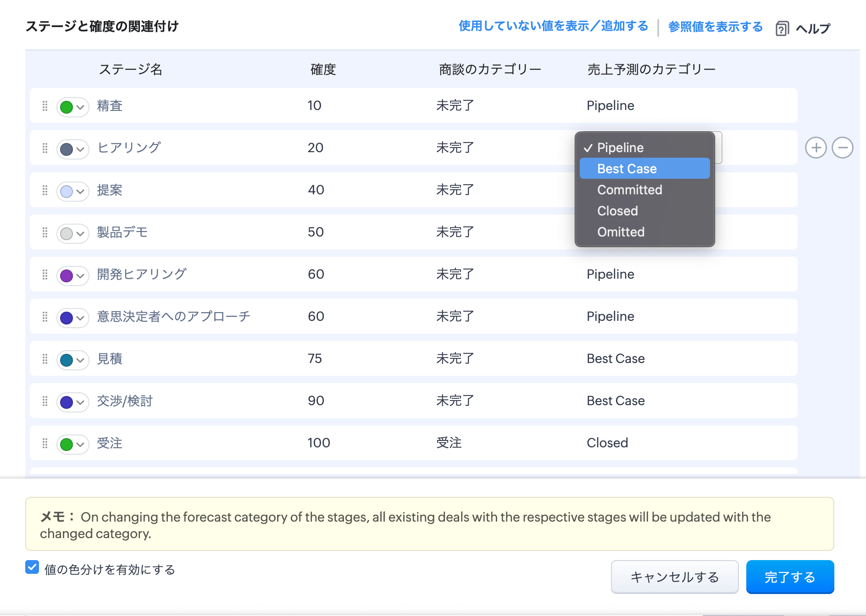
Task: Click the 確度 column header
Action: [323, 69]
